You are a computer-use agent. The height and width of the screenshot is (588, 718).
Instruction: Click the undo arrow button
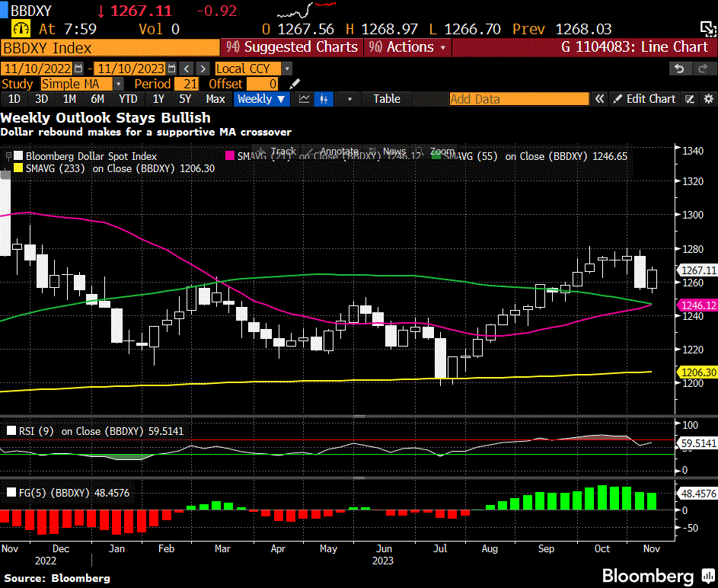pyautogui.click(x=679, y=69)
